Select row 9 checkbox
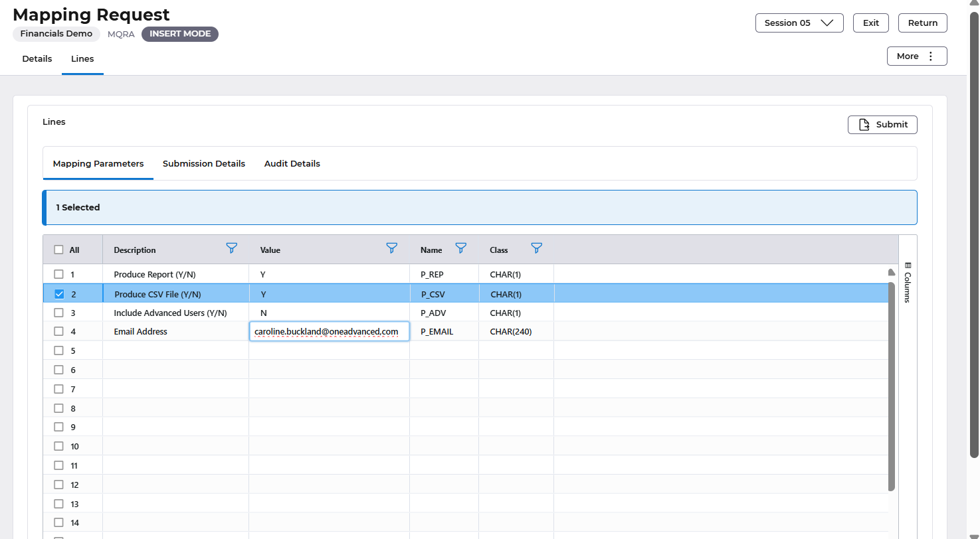Viewport: 980px width, 539px height. click(58, 427)
